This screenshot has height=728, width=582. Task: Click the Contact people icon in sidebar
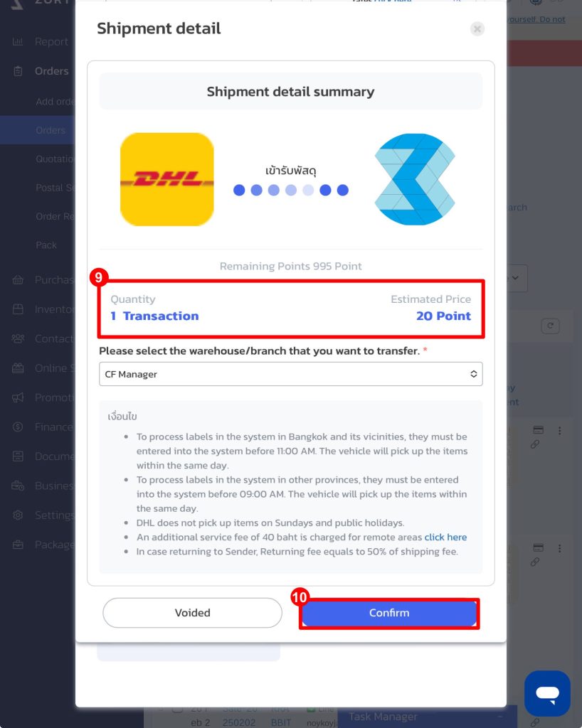point(18,338)
